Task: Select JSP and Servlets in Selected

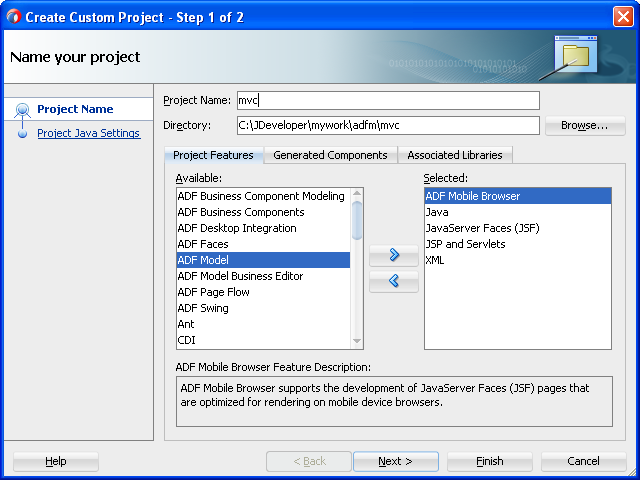Action: pos(518,244)
